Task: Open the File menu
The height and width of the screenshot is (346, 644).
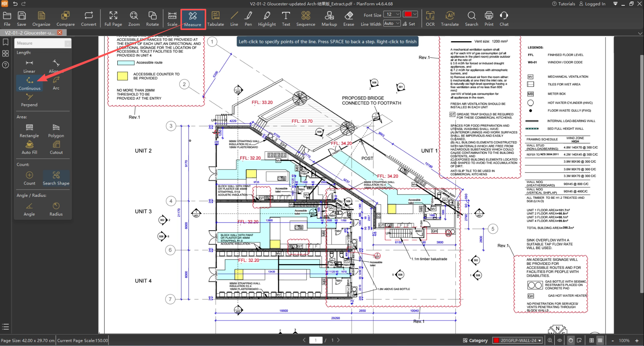Action: [x=7, y=18]
